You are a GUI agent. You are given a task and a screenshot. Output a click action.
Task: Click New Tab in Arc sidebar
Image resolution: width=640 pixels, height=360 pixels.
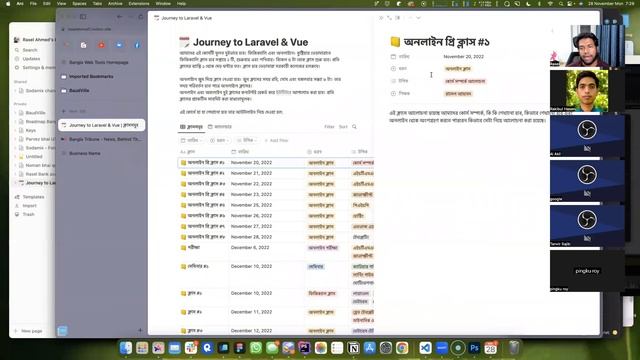tap(74, 111)
